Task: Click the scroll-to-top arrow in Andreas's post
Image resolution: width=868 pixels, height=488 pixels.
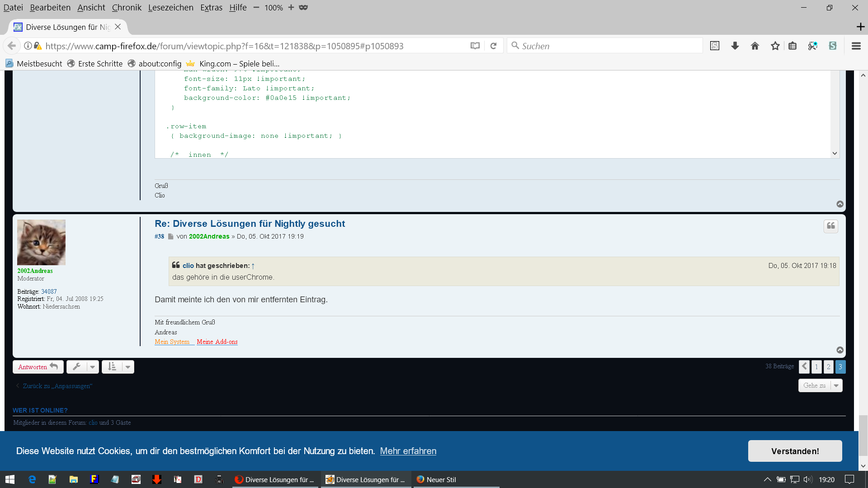Action: click(x=840, y=350)
